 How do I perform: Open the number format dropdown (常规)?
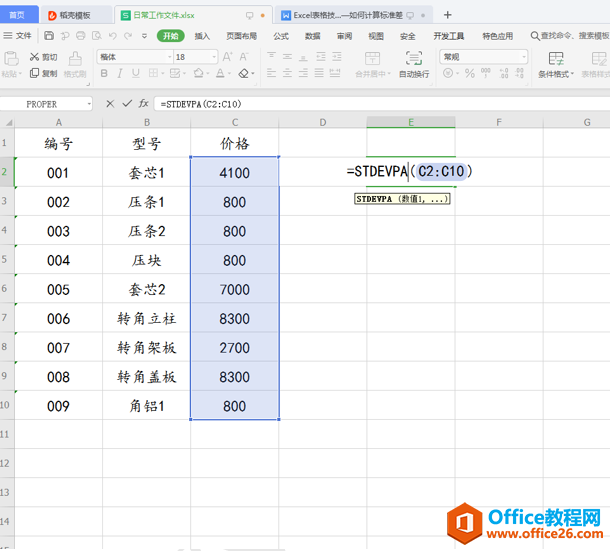click(x=524, y=57)
